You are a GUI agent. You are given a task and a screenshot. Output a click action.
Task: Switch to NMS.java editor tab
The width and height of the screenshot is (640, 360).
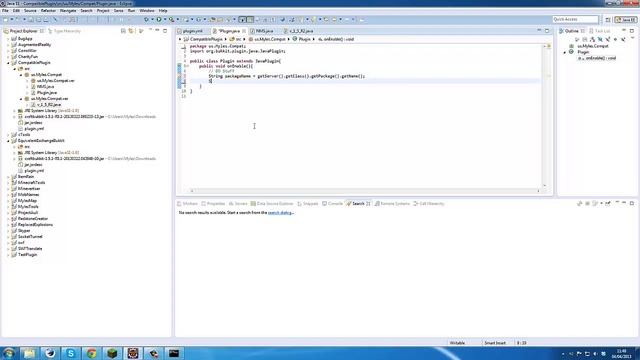[x=264, y=31]
